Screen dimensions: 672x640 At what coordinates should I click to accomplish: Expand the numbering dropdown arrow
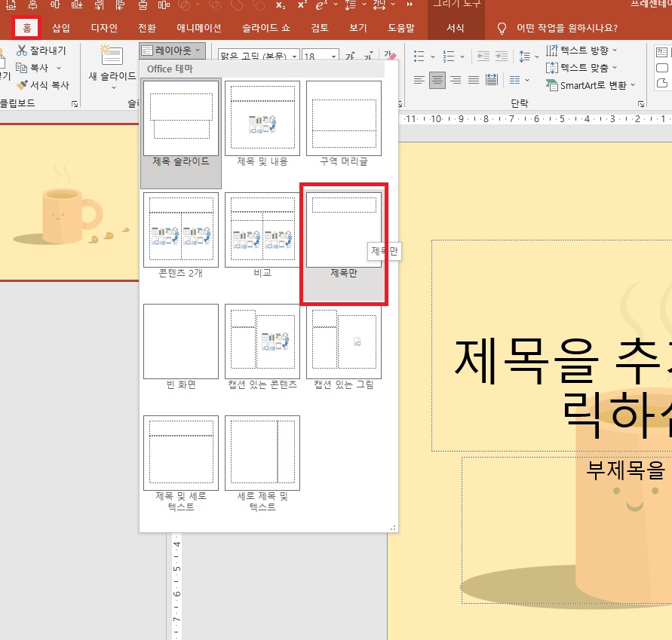462,57
